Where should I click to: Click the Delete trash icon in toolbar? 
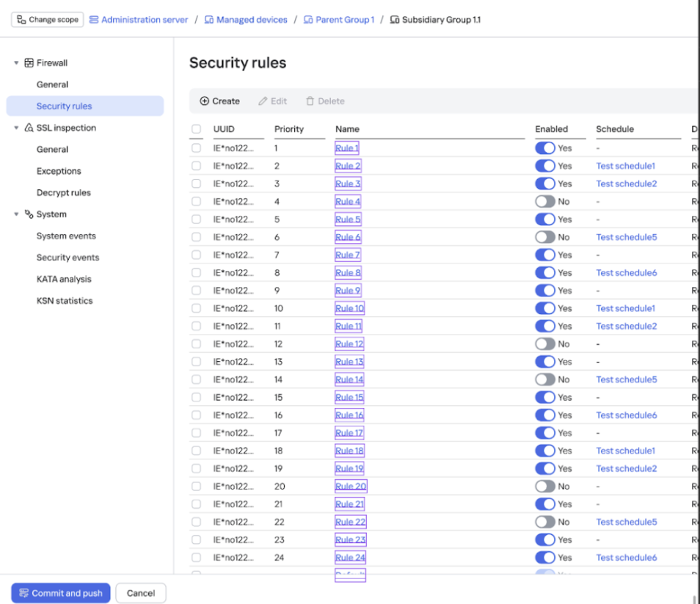(310, 101)
